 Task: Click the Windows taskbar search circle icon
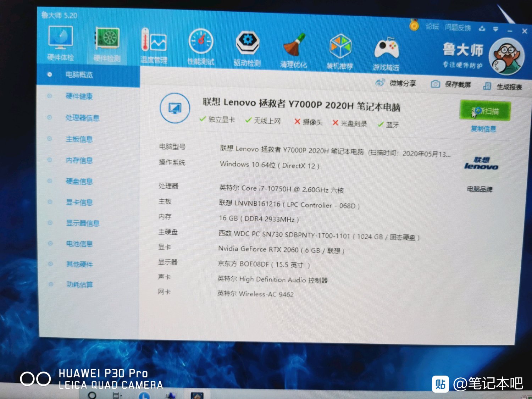click(92, 395)
